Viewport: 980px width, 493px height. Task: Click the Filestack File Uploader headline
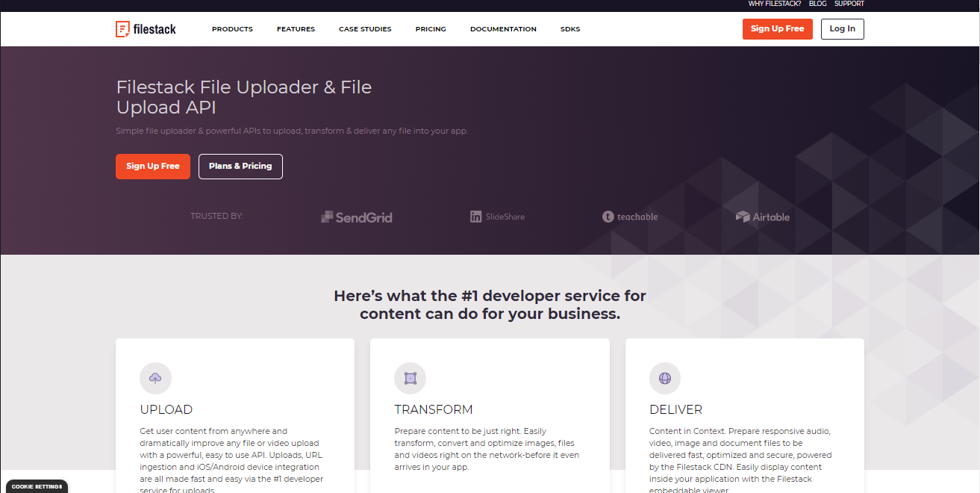tap(244, 97)
